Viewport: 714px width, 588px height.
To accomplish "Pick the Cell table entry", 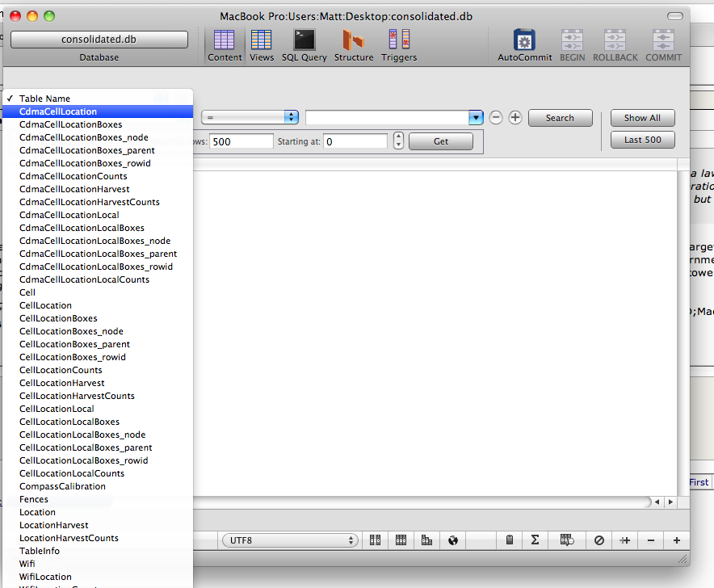I will coord(98,292).
